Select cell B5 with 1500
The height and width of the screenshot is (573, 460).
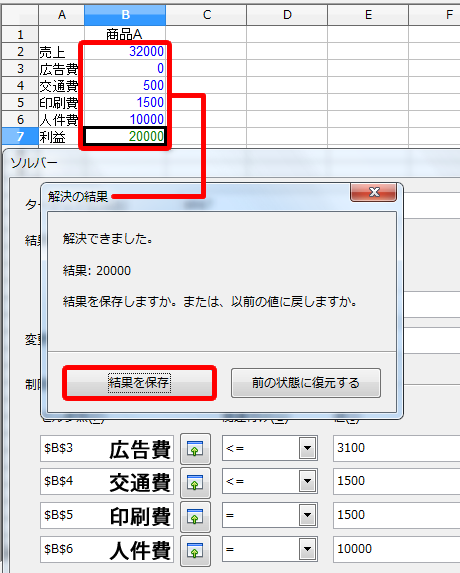pos(125,102)
